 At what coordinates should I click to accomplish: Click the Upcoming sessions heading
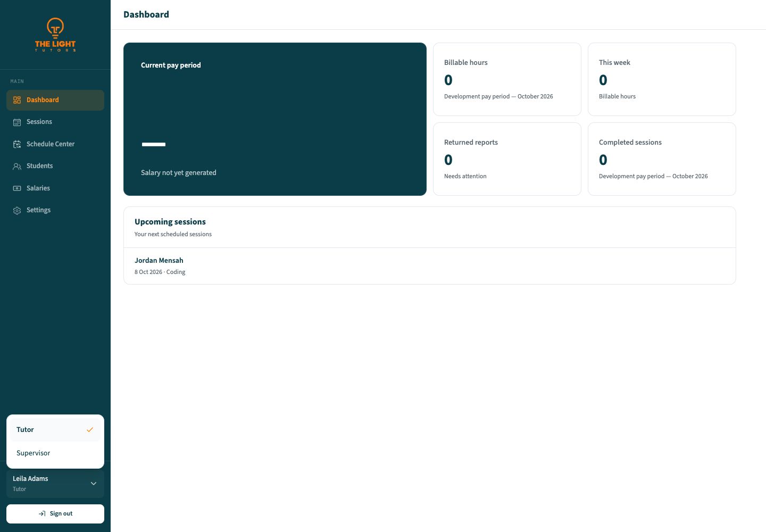tap(170, 222)
